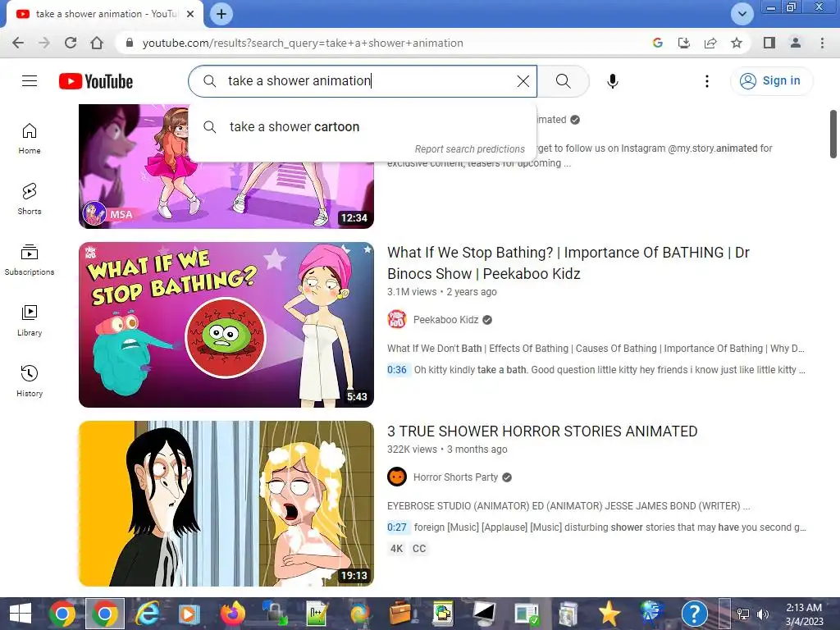Click '3.1M views • 2 years ago' text
The height and width of the screenshot is (630, 840).
[x=442, y=292]
